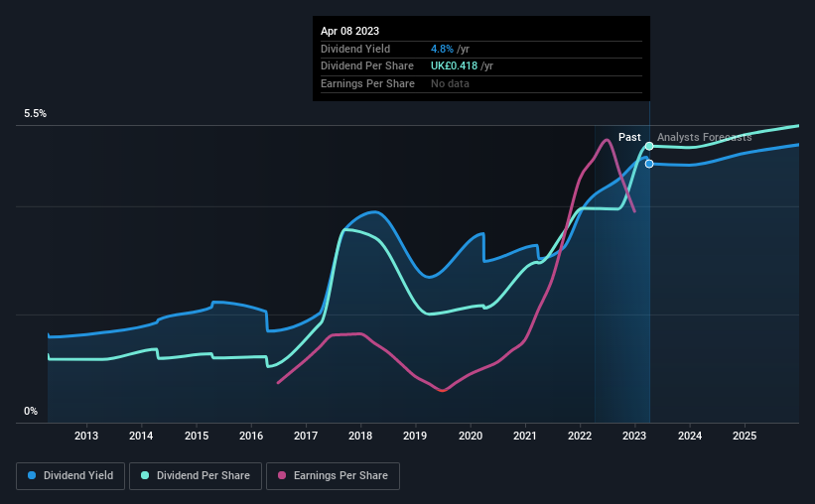Click the tooltip Dividend Per Share row label
Screen dimensions: 815x504
367,66
